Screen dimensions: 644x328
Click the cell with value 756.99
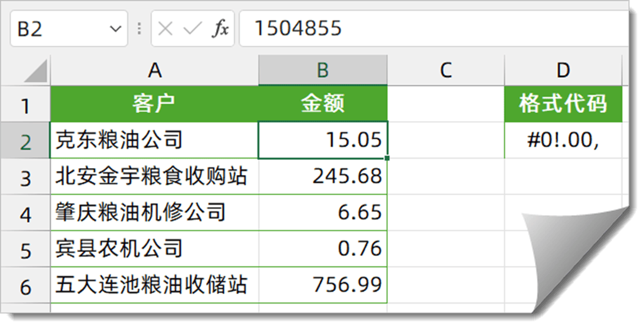pos(323,285)
